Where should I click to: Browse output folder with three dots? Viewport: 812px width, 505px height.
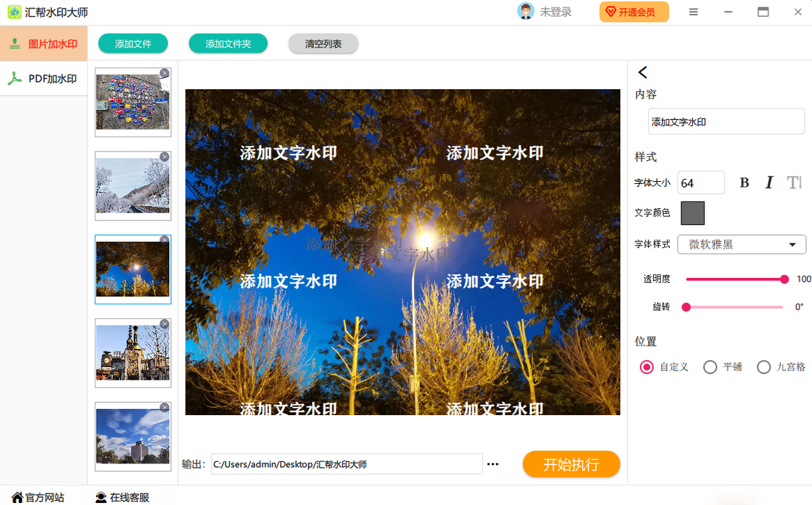coord(493,464)
